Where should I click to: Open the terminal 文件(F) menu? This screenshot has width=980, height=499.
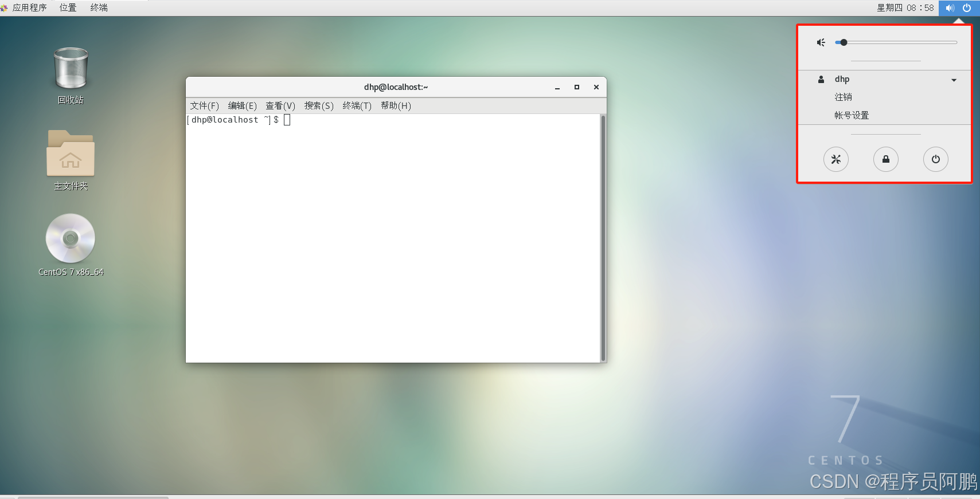[205, 106]
